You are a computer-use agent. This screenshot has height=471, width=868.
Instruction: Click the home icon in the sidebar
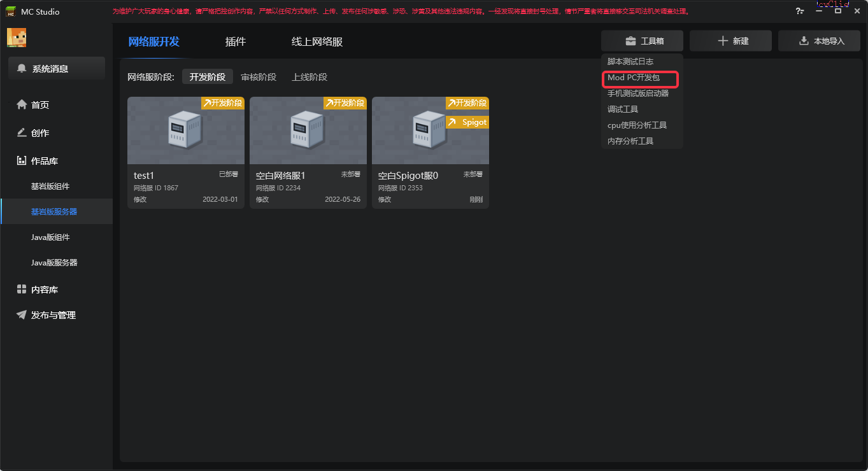tap(22, 104)
